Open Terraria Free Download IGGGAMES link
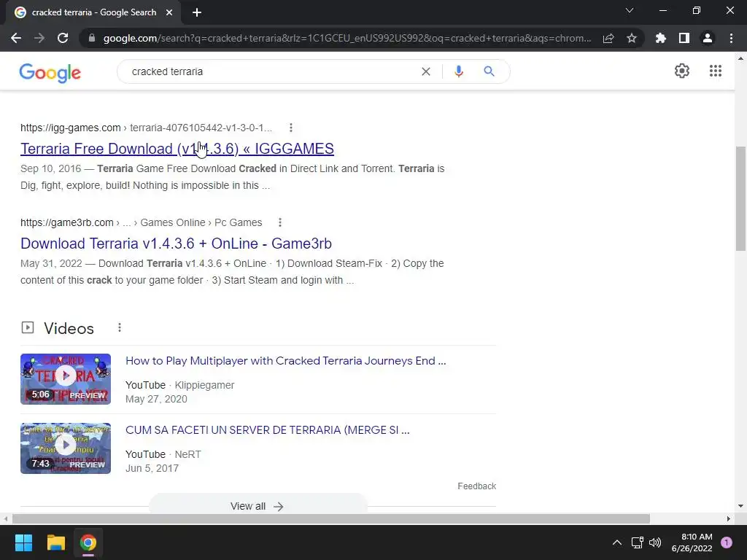The height and width of the screenshot is (560, 747). coord(177,149)
